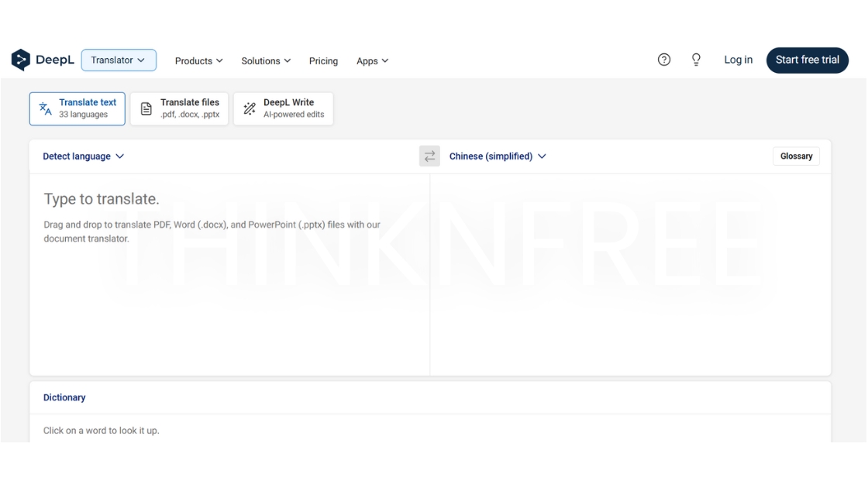This screenshot has width=868, height=488.
Task: Open the Detect language selector
Action: point(84,156)
